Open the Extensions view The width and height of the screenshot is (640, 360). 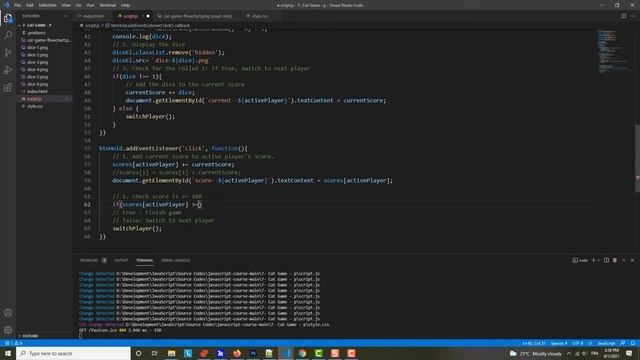coord(8,88)
